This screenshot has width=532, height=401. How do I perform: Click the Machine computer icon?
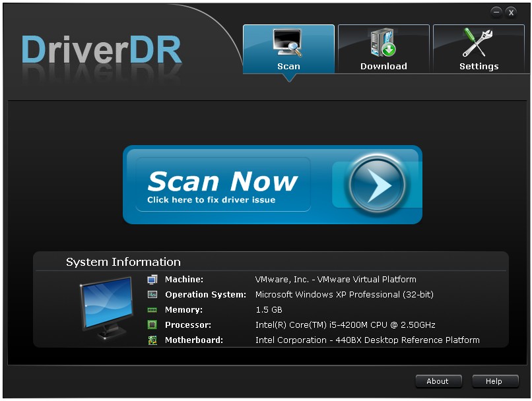pyautogui.click(x=152, y=279)
